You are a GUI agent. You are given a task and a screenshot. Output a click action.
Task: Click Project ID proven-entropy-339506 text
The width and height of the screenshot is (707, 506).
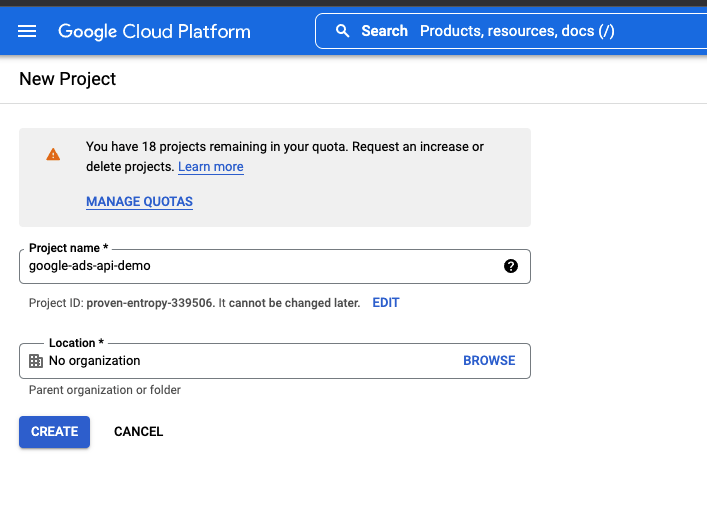click(121, 303)
